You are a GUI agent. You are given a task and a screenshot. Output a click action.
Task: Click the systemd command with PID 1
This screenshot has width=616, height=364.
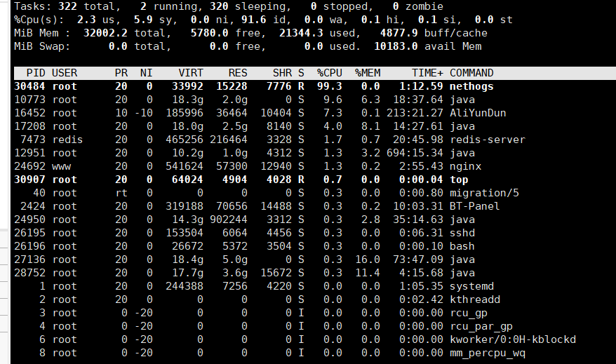click(x=471, y=286)
